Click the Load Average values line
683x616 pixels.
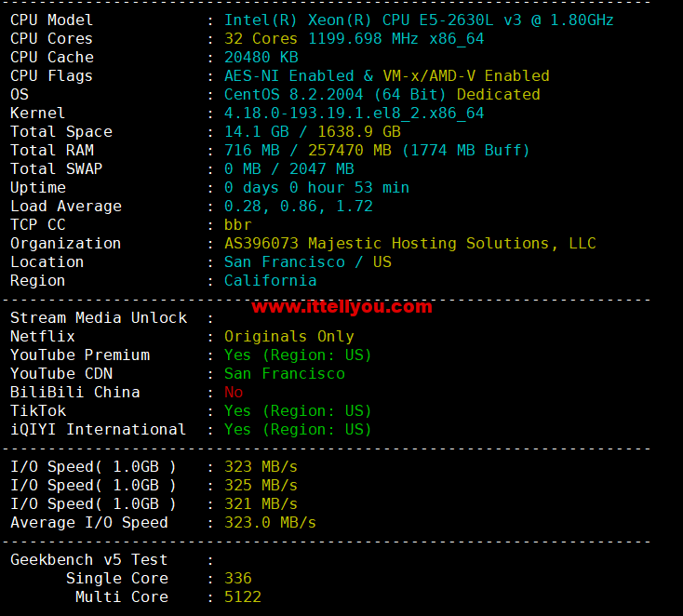(299, 206)
